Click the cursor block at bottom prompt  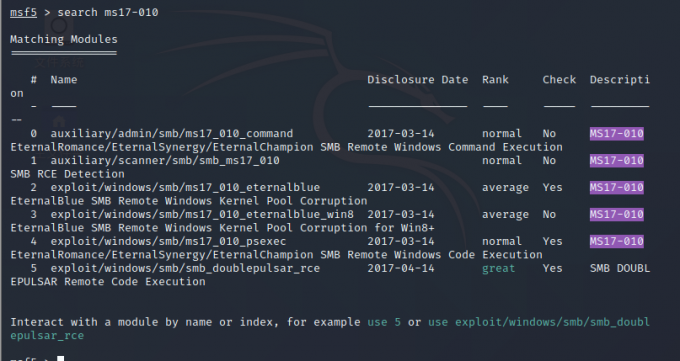point(61,358)
